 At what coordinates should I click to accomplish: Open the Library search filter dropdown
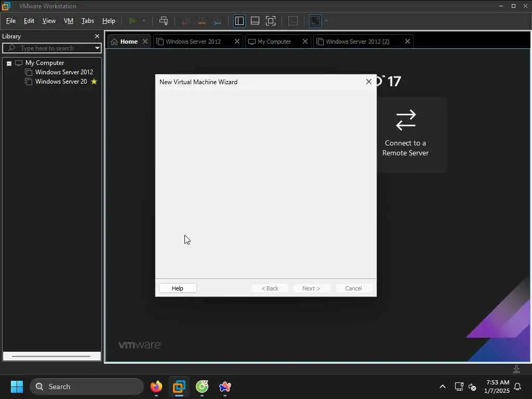(x=97, y=48)
